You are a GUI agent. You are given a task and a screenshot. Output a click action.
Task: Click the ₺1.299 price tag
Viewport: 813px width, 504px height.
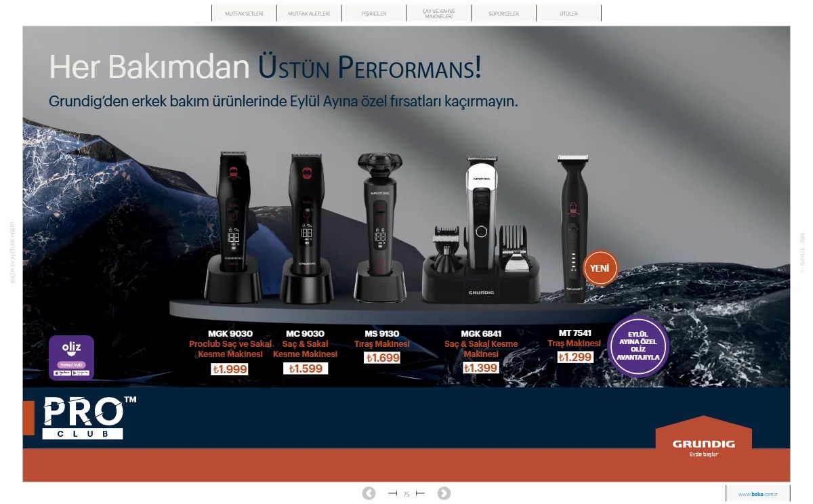click(x=575, y=357)
